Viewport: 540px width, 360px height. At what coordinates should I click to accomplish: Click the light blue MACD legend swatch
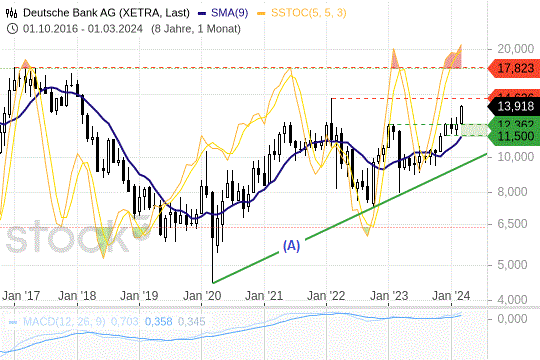tap(13, 322)
